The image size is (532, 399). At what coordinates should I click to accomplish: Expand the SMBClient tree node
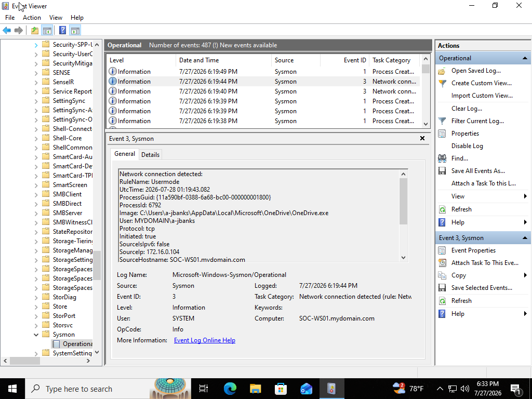coord(36,194)
